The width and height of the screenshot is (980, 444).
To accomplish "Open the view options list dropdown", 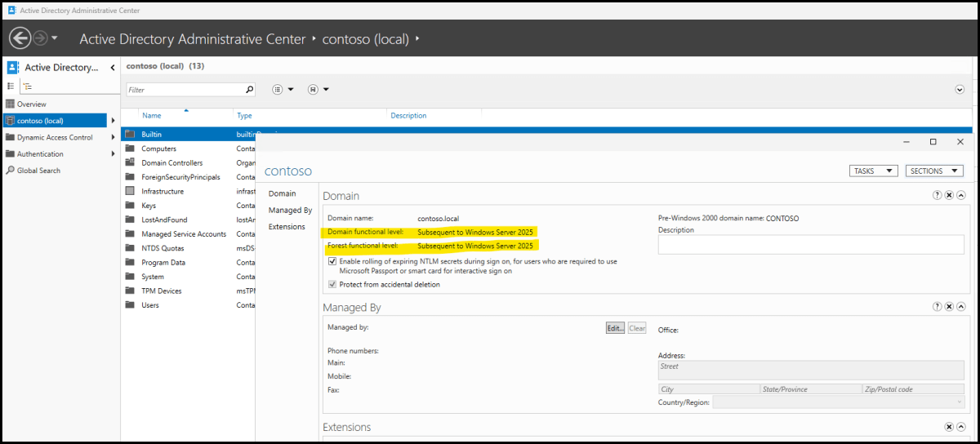I will (283, 90).
